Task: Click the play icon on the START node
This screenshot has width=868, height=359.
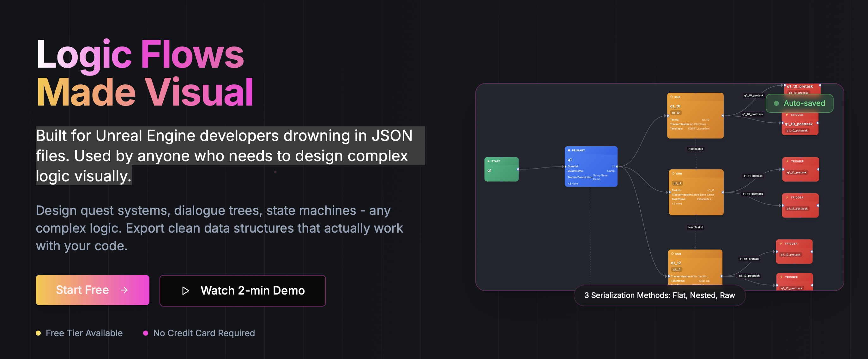Action: pos(489,161)
